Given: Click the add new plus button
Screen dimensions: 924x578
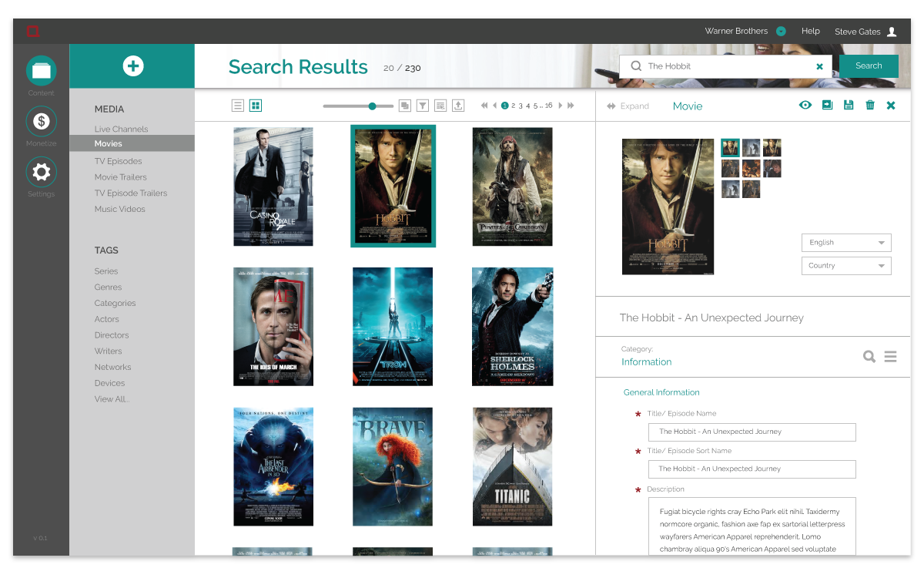Looking at the screenshot, I should pos(133,66).
